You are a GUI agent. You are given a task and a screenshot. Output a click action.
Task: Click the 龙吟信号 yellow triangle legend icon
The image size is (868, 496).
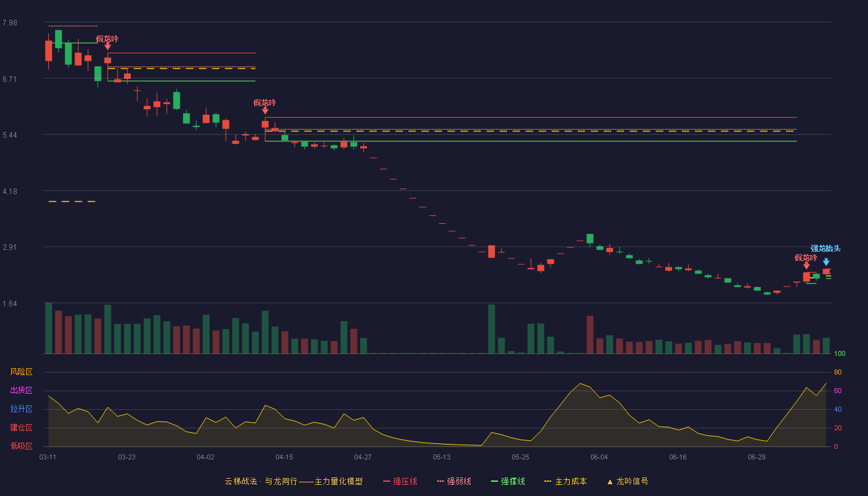click(x=610, y=481)
